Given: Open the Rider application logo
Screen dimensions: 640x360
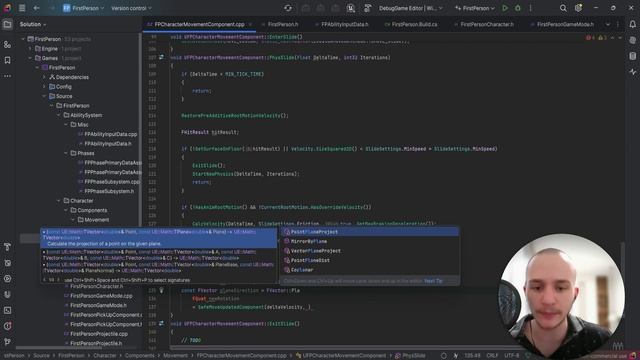Looking at the screenshot, I should [7, 8].
